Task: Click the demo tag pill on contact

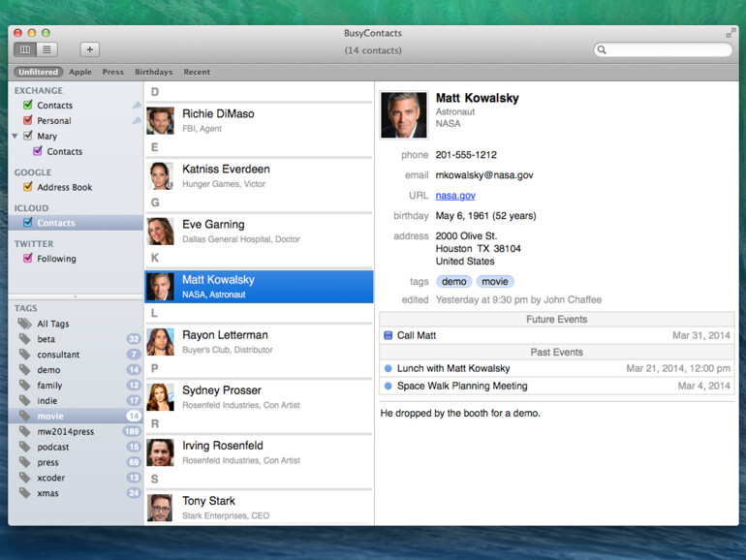Action: [453, 282]
